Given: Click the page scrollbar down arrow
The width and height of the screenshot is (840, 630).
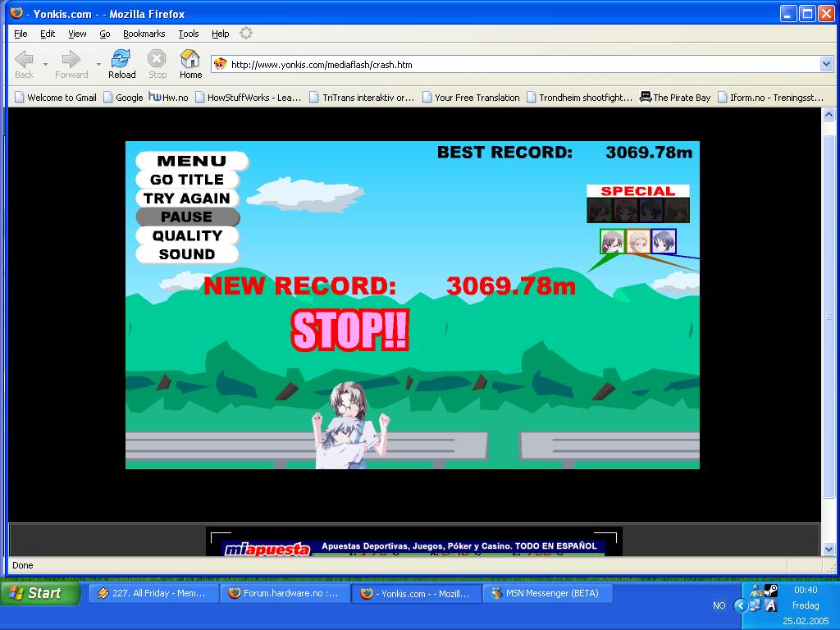Looking at the screenshot, I should click(829, 549).
